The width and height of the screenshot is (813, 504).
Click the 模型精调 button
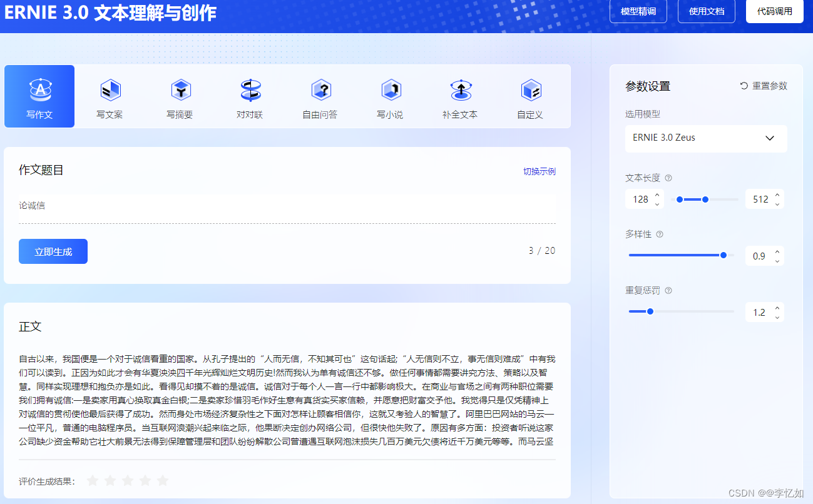pyautogui.click(x=638, y=11)
